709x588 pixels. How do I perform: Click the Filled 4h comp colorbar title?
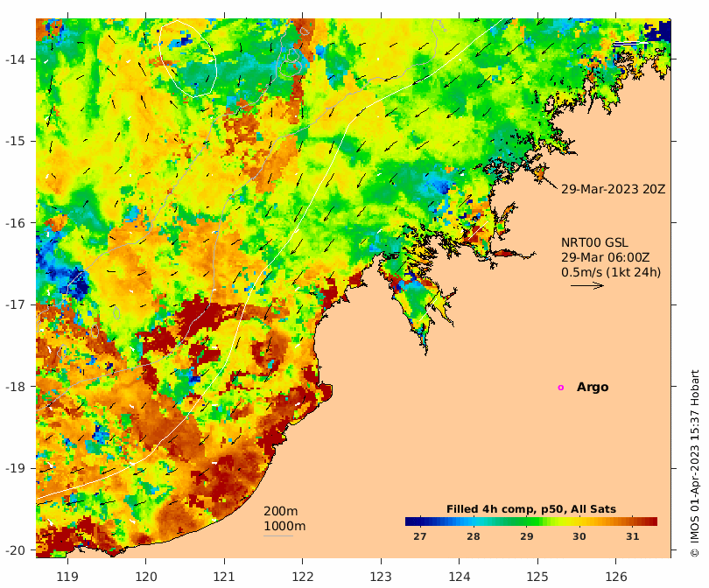(531, 509)
